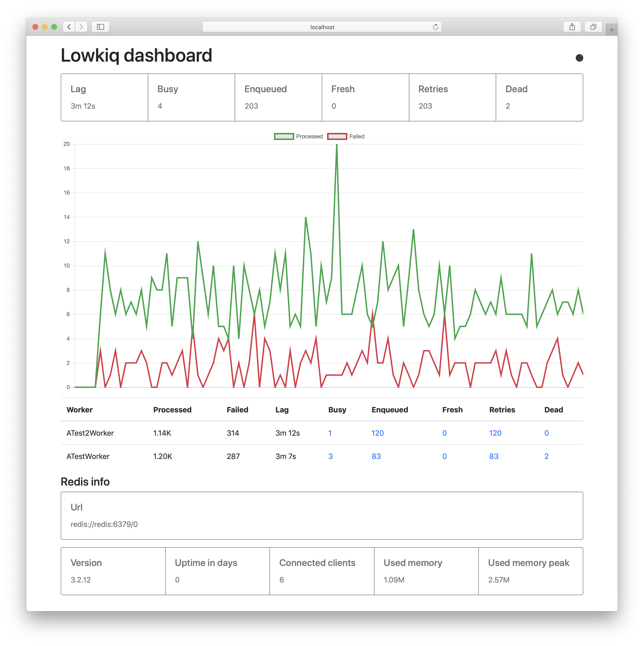Click the Busy summary card

pos(191,97)
